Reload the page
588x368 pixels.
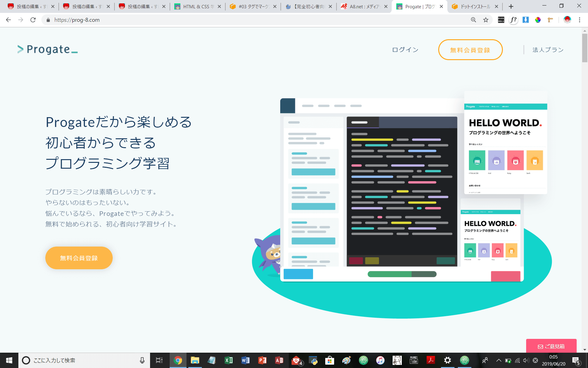pyautogui.click(x=33, y=20)
